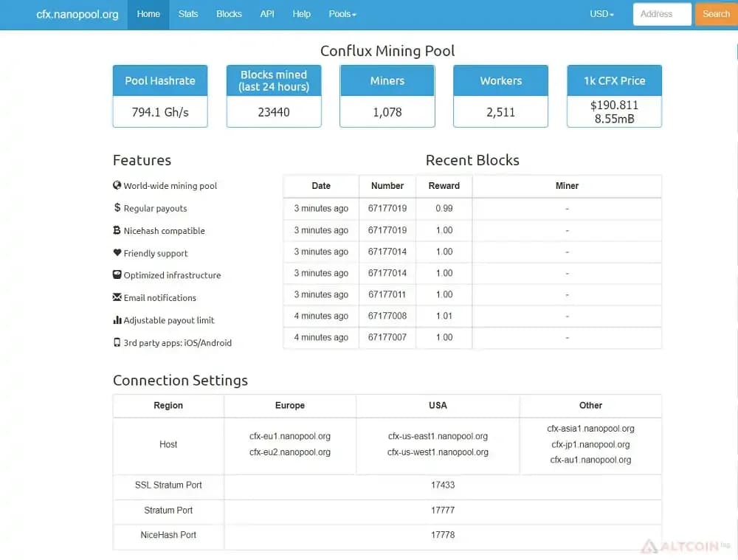
Task: Click the orange Search button
Action: pos(716,14)
